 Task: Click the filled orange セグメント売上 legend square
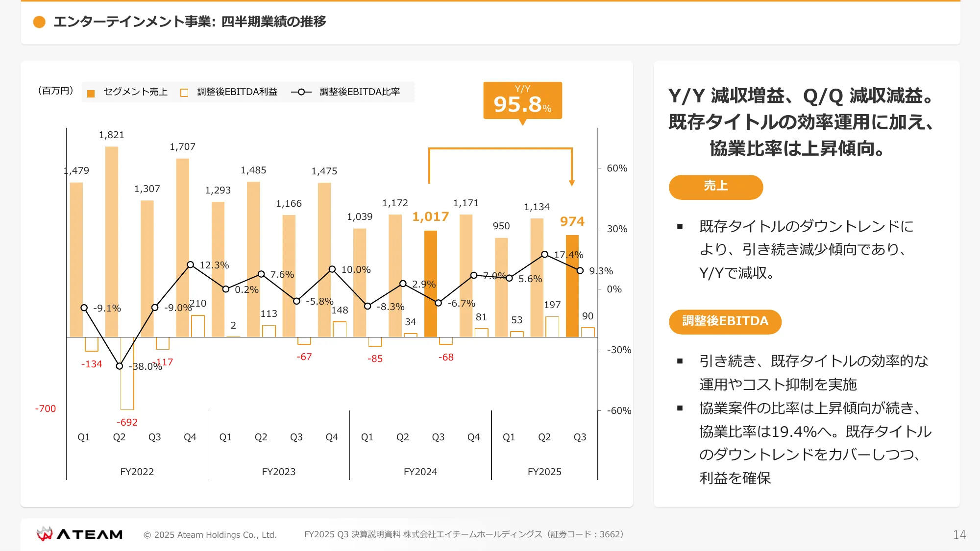(91, 94)
